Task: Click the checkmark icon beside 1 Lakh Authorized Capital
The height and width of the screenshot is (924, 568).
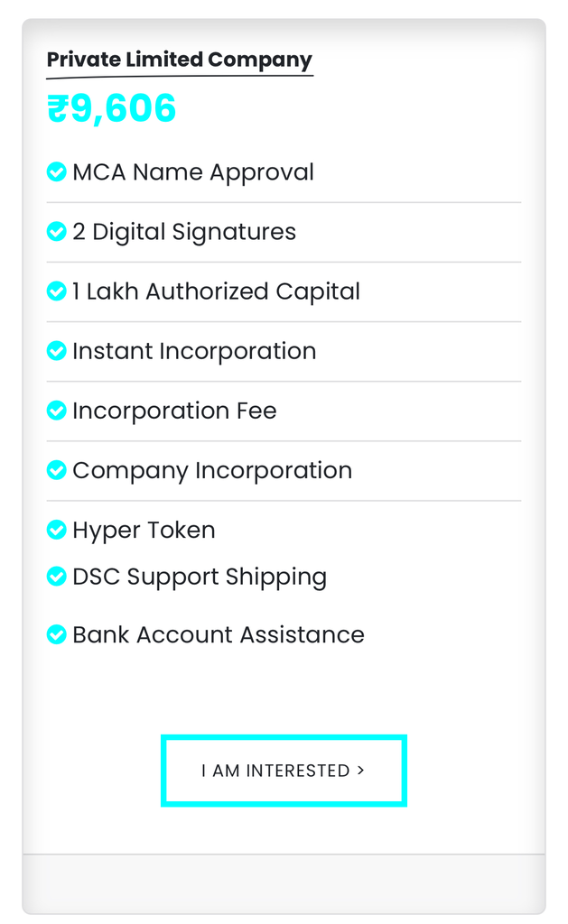Action: [x=56, y=291]
